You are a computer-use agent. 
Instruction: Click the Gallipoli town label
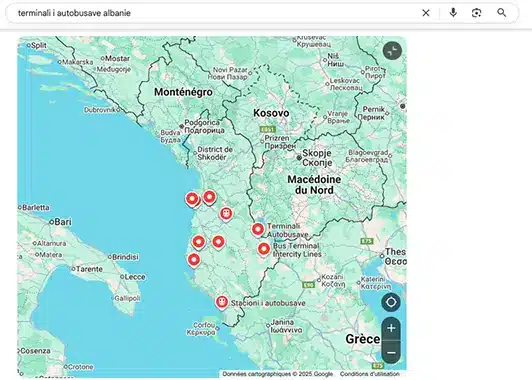(x=127, y=298)
